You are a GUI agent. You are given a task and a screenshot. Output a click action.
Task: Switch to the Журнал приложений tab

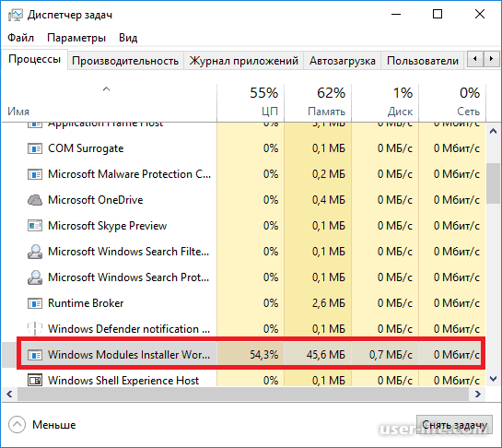[x=244, y=61]
